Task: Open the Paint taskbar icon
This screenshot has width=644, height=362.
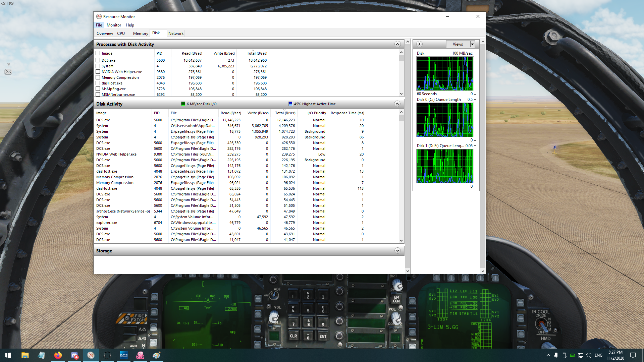Action: [157, 355]
